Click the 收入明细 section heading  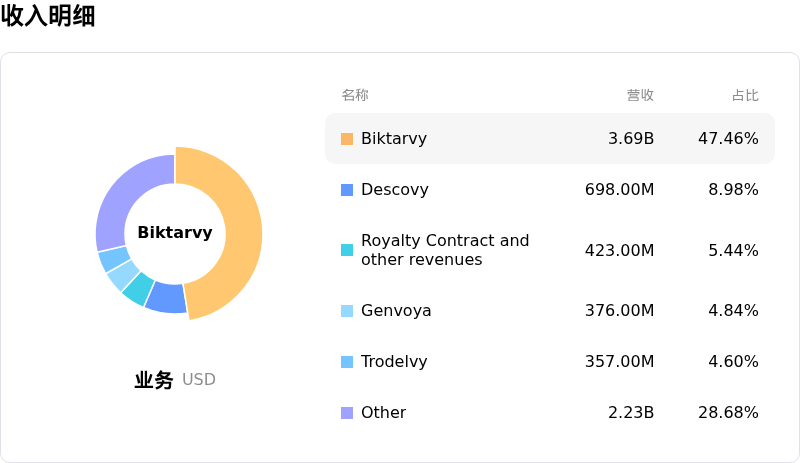(x=48, y=16)
